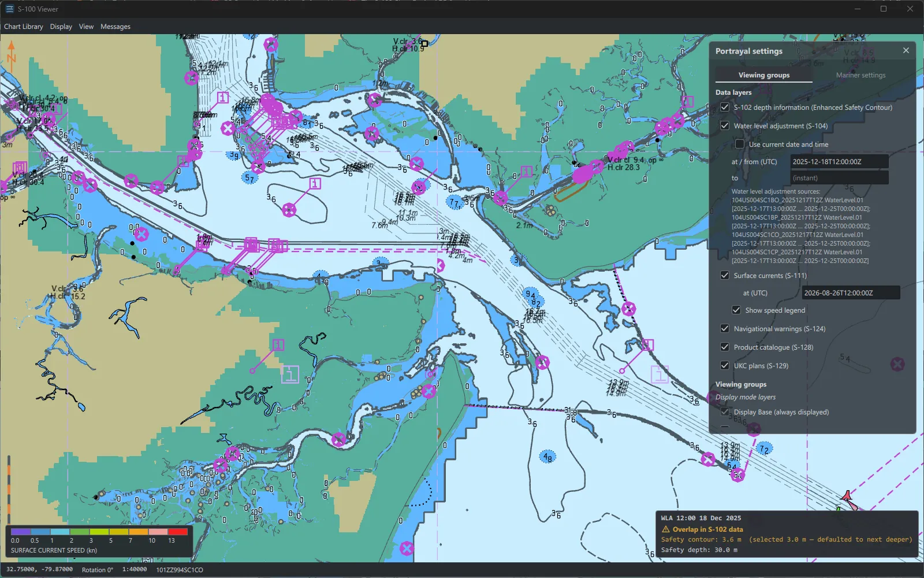Click the north arrow compass icon
Image resolution: width=924 pixels, height=578 pixels.
click(x=11, y=57)
